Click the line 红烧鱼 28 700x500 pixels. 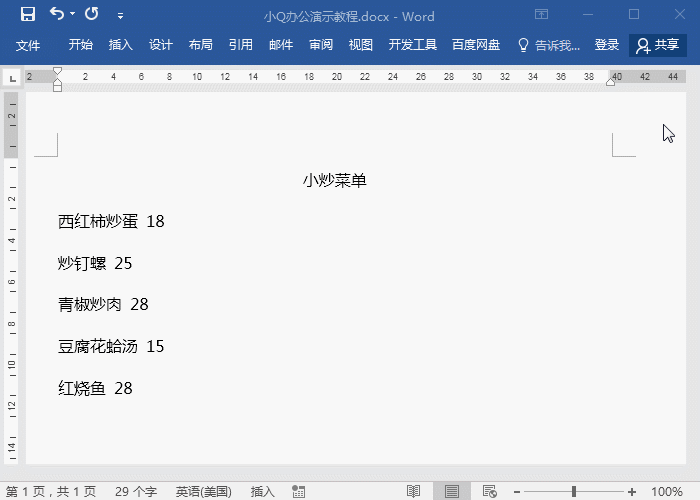(x=95, y=388)
